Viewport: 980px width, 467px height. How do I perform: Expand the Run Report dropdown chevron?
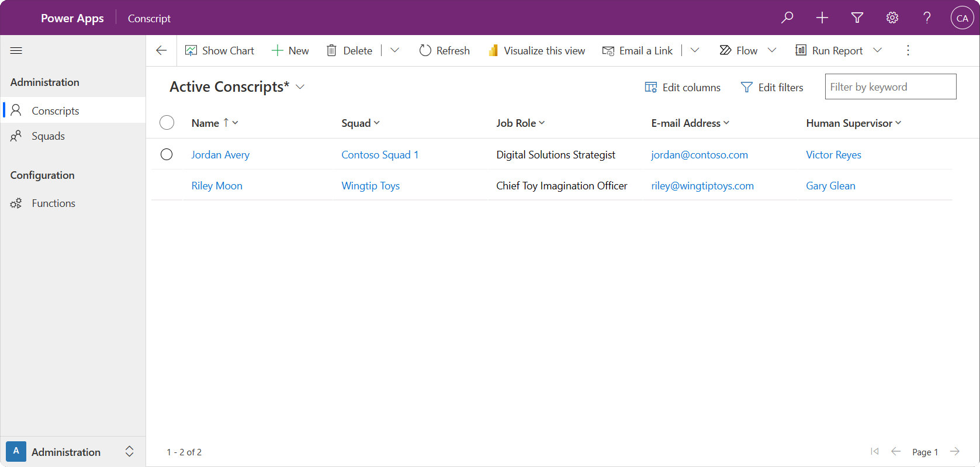[x=877, y=51]
